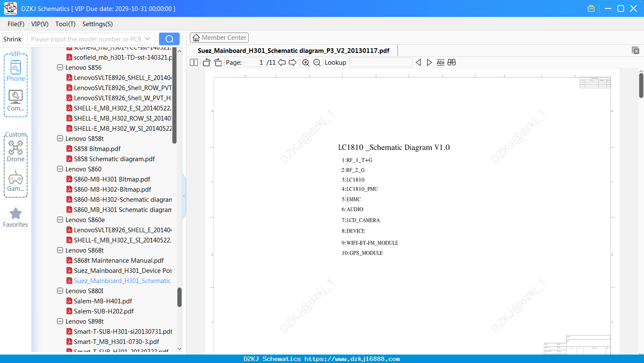
Task: Rotate page clockwise
Action: [218, 63]
